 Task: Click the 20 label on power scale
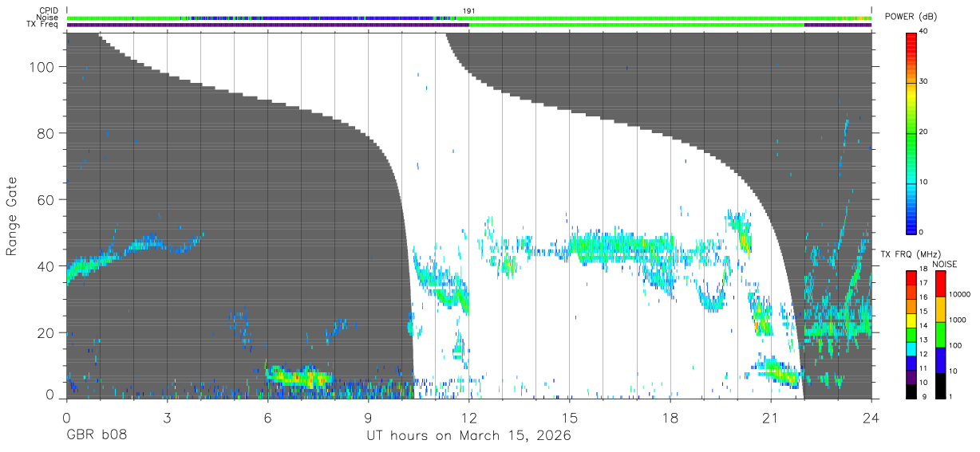[x=925, y=132]
